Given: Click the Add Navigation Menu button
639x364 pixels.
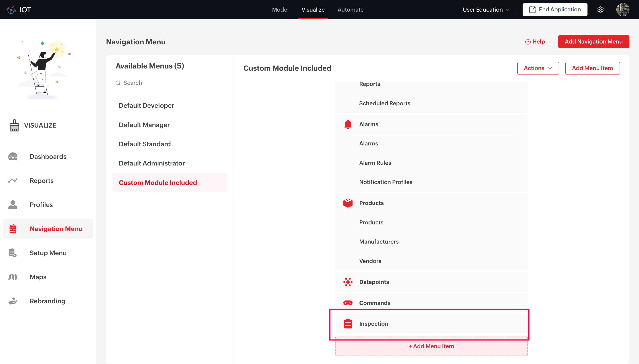Looking at the screenshot, I should (593, 41).
